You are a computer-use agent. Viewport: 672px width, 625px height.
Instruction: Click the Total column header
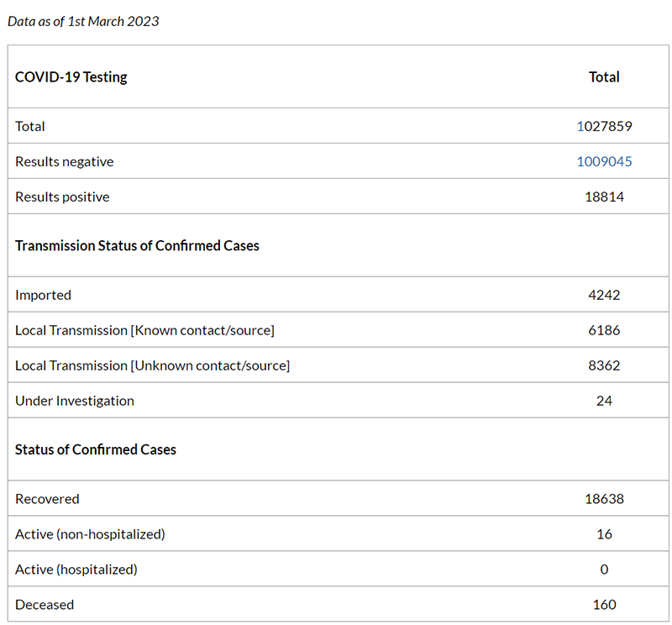(604, 76)
